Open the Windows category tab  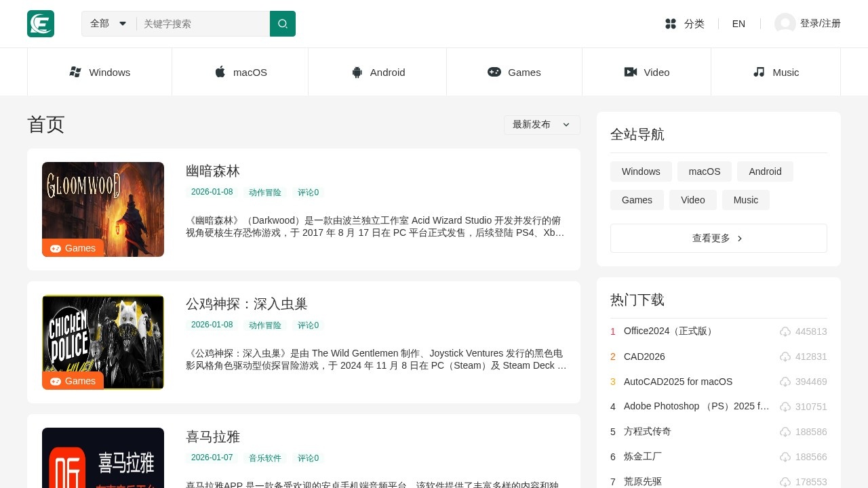pos(100,72)
